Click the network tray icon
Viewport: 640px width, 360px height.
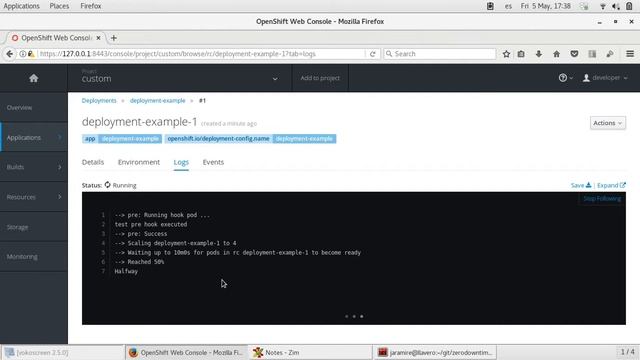(x=602, y=6)
